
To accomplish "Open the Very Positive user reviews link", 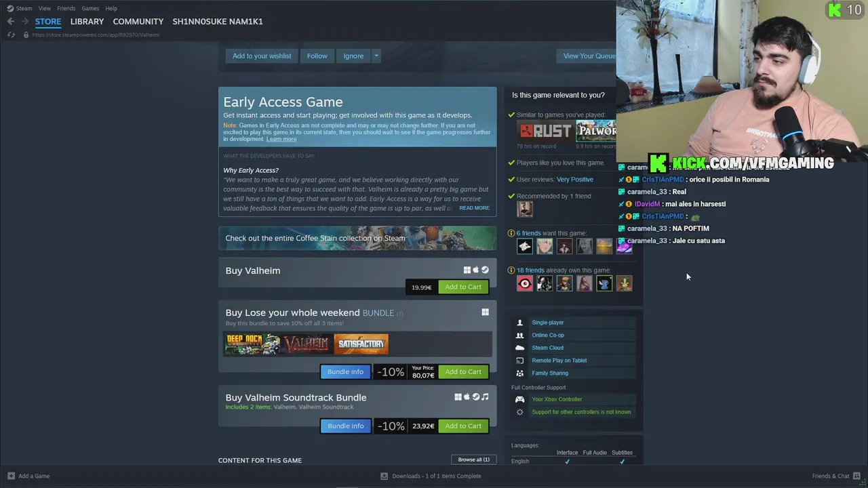I will pyautogui.click(x=575, y=180).
